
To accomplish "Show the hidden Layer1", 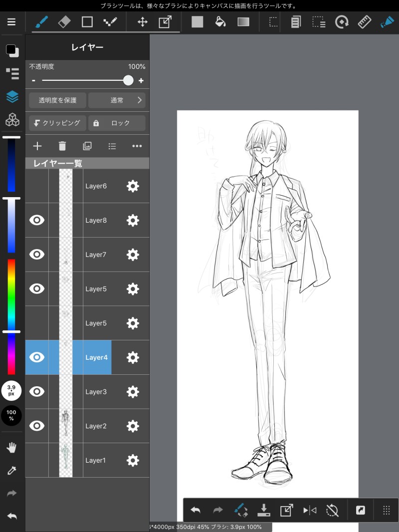I will (37, 460).
